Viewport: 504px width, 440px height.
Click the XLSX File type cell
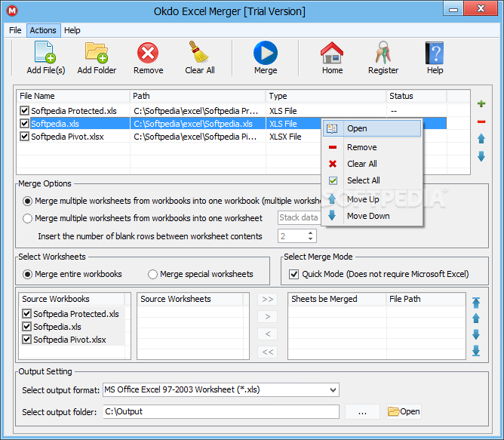285,137
